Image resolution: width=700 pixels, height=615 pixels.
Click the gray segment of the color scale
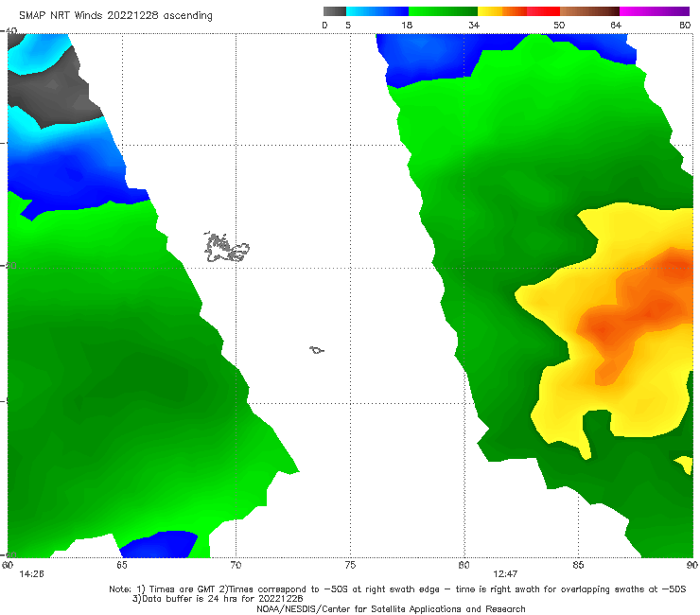[335, 11]
